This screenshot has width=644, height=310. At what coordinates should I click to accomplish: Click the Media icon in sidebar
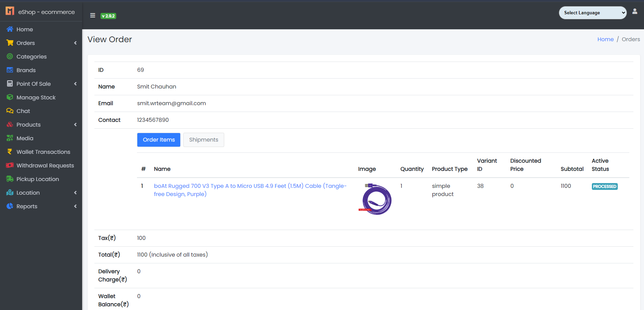coord(10,138)
